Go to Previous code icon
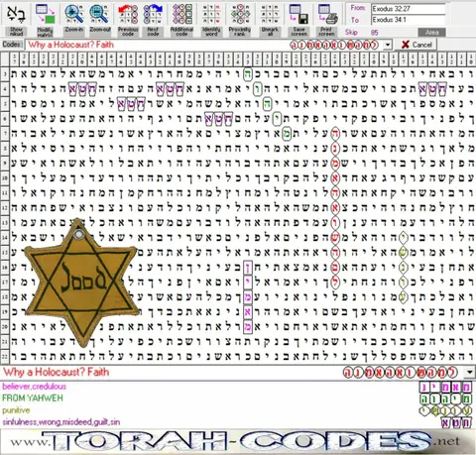Image resolution: width=476 pixels, height=455 pixels. pyautogui.click(x=128, y=14)
